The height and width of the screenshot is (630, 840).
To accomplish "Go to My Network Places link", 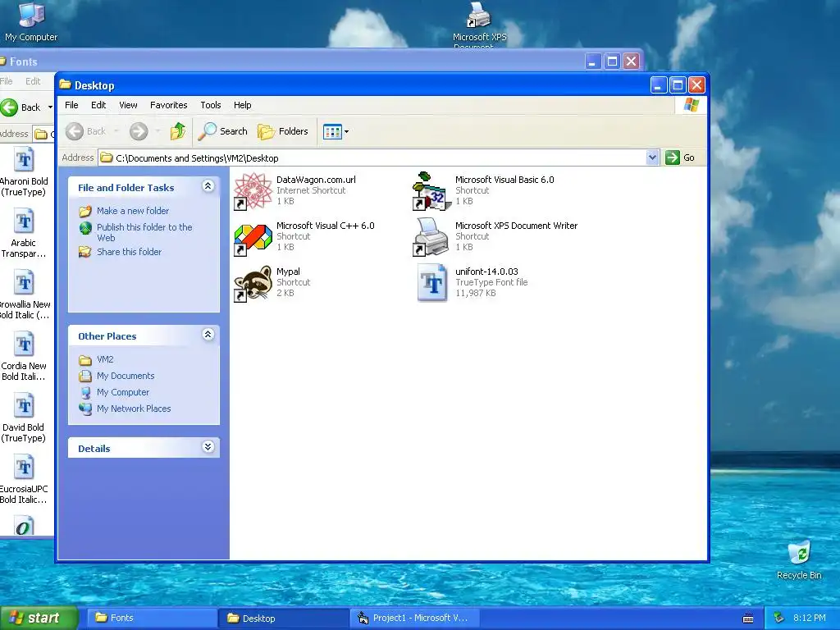I will pyautogui.click(x=134, y=409).
